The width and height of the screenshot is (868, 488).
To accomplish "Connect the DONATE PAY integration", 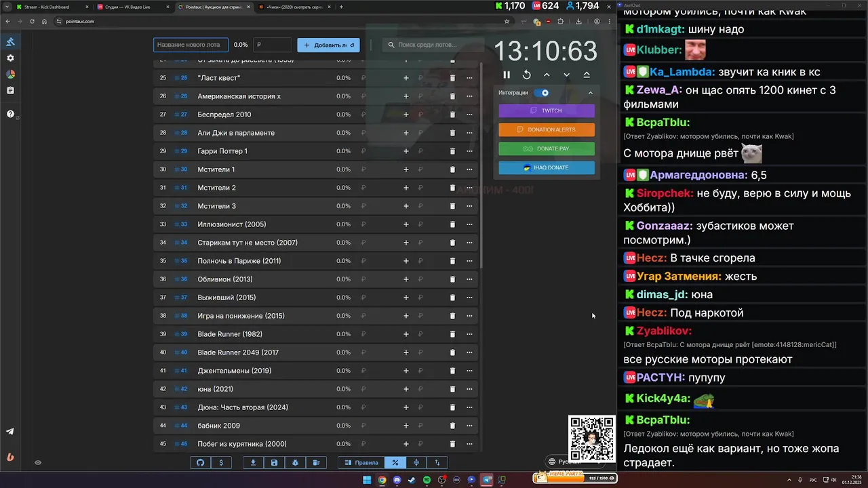I will pos(547,148).
